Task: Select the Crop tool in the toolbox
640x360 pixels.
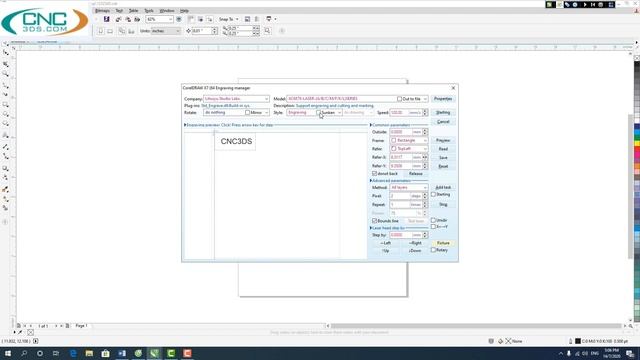Action: 6,64
